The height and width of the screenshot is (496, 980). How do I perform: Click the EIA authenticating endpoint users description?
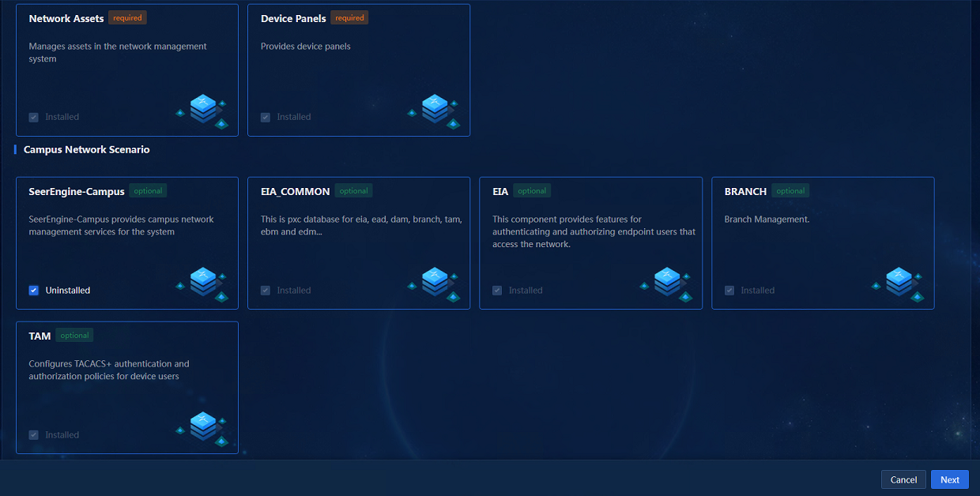(594, 232)
